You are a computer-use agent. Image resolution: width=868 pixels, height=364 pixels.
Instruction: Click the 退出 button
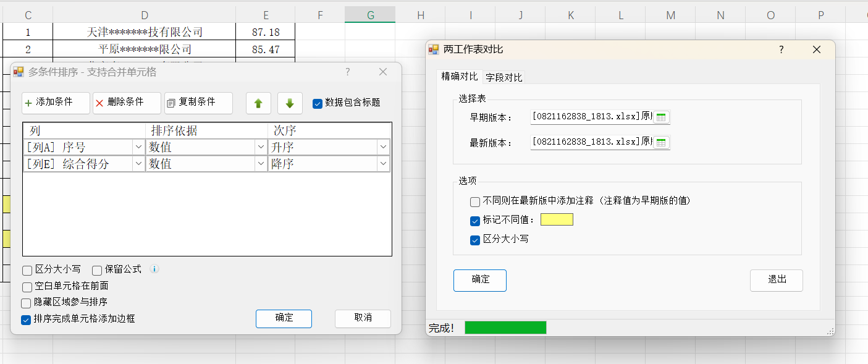[x=777, y=280]
